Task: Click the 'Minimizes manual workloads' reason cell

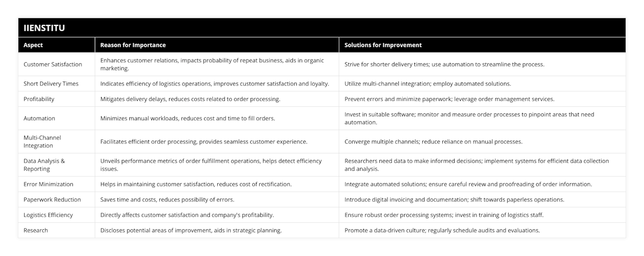Action: (x=188, y=118)
